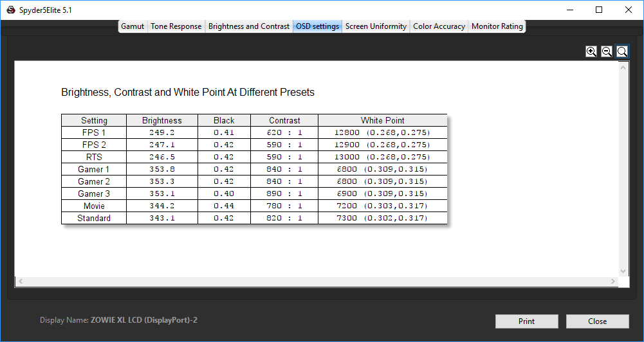Click the contrast value 620 : 1

(284, 132)
